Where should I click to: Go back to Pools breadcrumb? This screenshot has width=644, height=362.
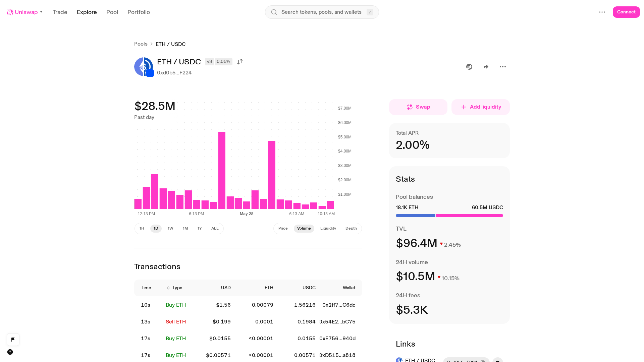click(x=141, y=44)
